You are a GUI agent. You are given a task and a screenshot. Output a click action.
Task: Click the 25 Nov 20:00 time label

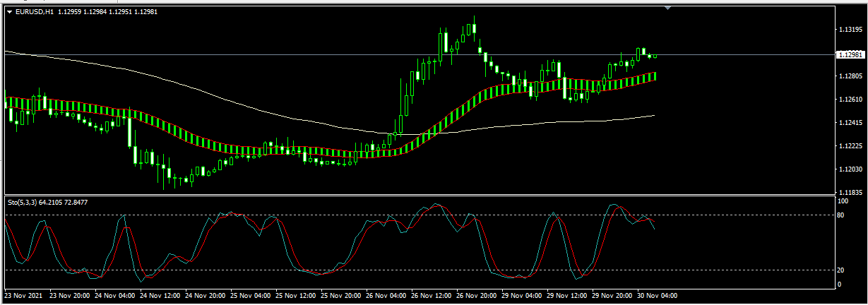(x=340, y=297)
